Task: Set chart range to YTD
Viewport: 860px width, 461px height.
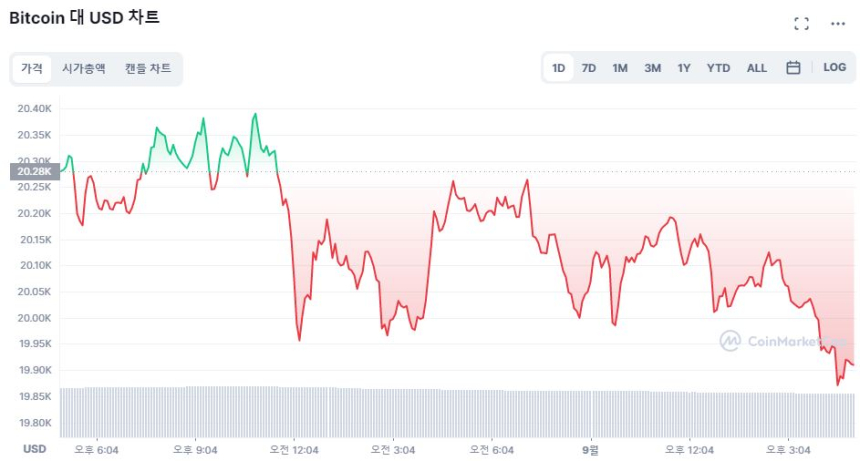Action: pos(718,68)
